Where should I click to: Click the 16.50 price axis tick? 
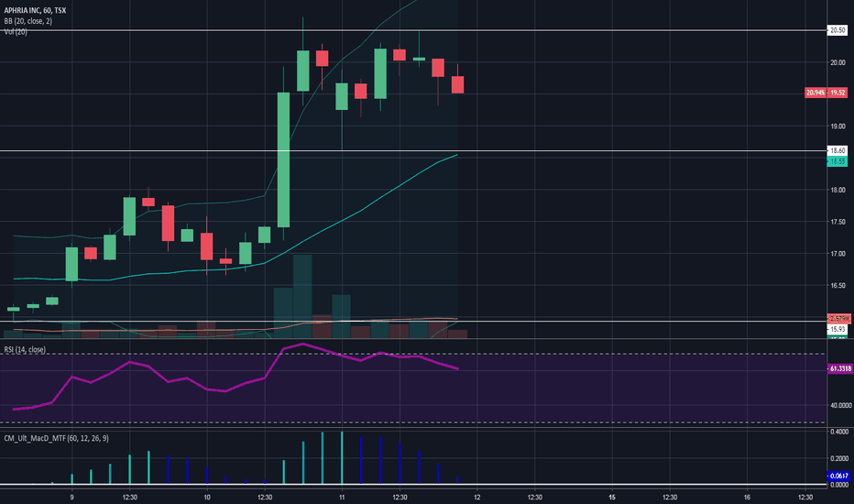pyautogui.click(x=838, y=285)
